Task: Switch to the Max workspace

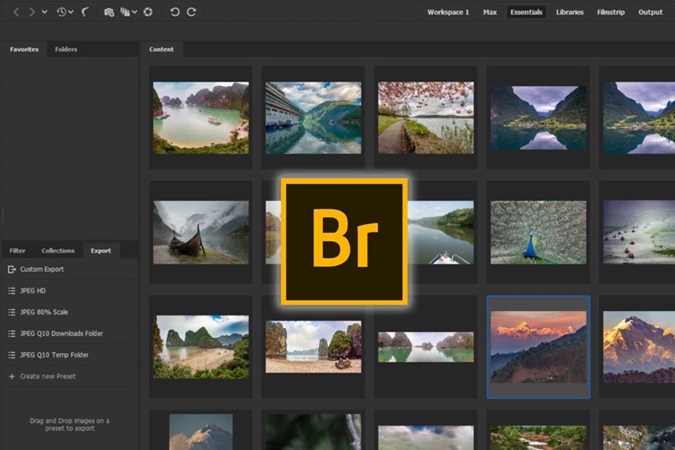Action: [489, 12]
